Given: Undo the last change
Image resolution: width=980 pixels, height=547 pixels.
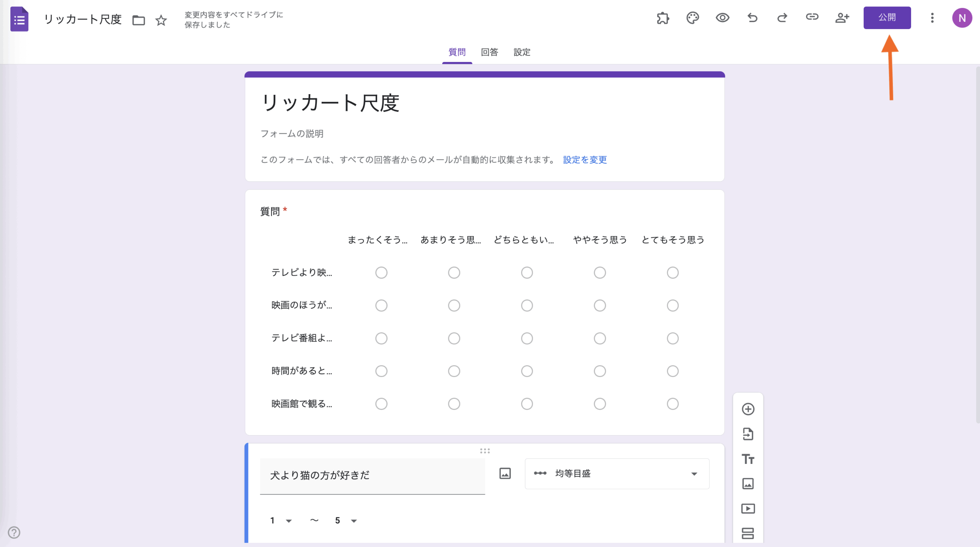Looking at the screenshot, I should [752, 18].
